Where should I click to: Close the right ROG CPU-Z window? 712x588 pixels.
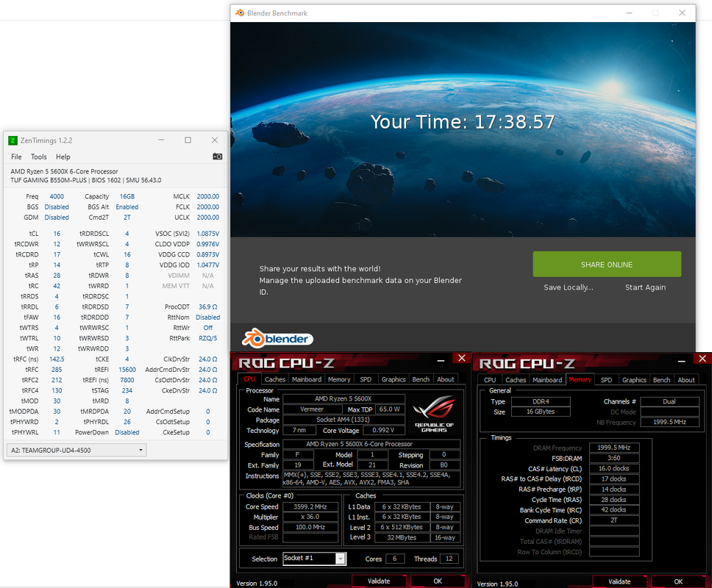pos(702,359)
